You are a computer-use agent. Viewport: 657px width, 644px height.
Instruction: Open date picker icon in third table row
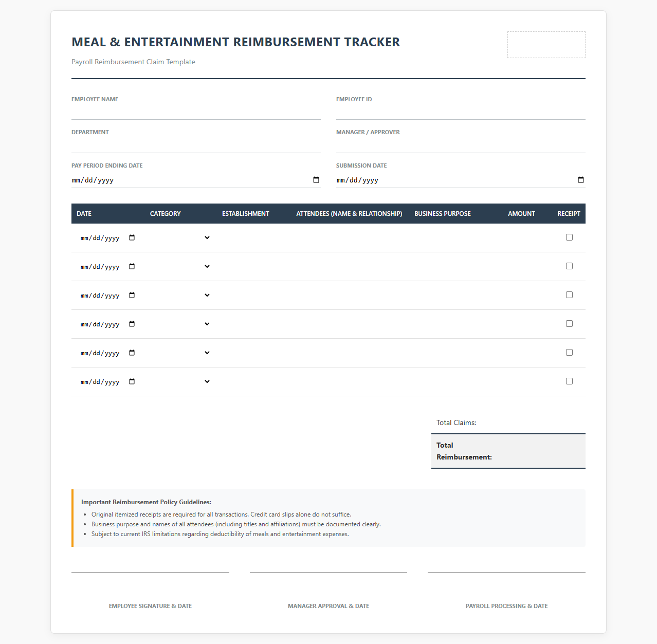[x=132, y=295]
